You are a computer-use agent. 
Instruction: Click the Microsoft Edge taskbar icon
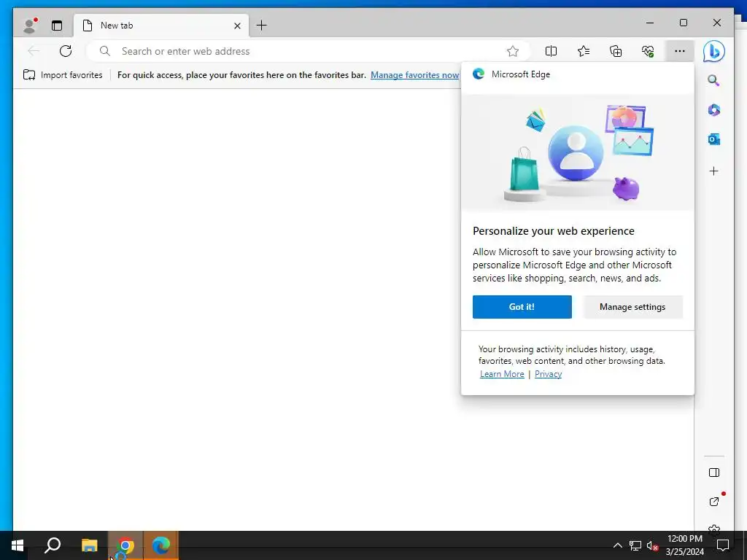point(161,545)
